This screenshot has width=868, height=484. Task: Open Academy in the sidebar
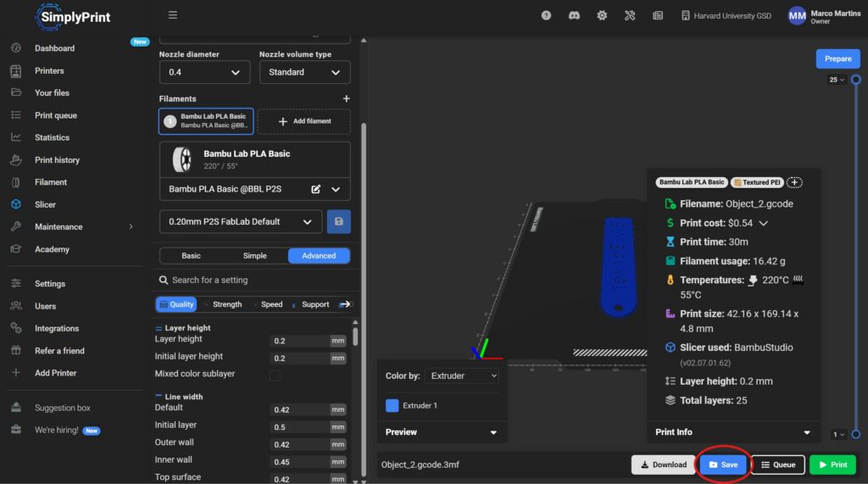click(x=52, y=249)
